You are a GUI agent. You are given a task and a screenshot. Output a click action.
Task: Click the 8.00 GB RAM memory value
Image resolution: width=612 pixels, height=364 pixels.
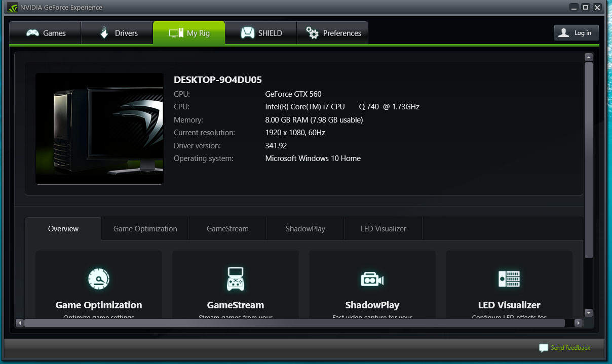pyautogui.click(x=314, y=120)
